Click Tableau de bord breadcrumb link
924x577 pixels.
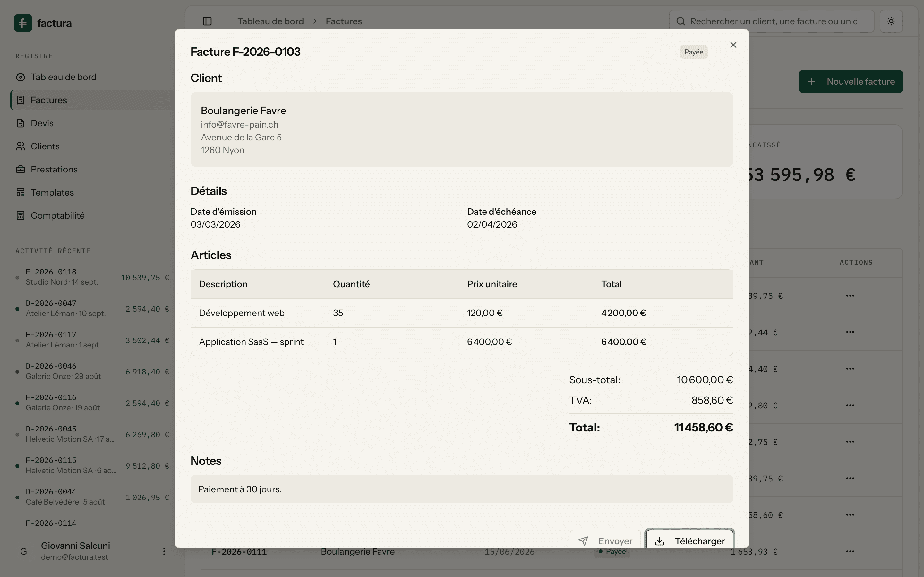click(271, 21)
